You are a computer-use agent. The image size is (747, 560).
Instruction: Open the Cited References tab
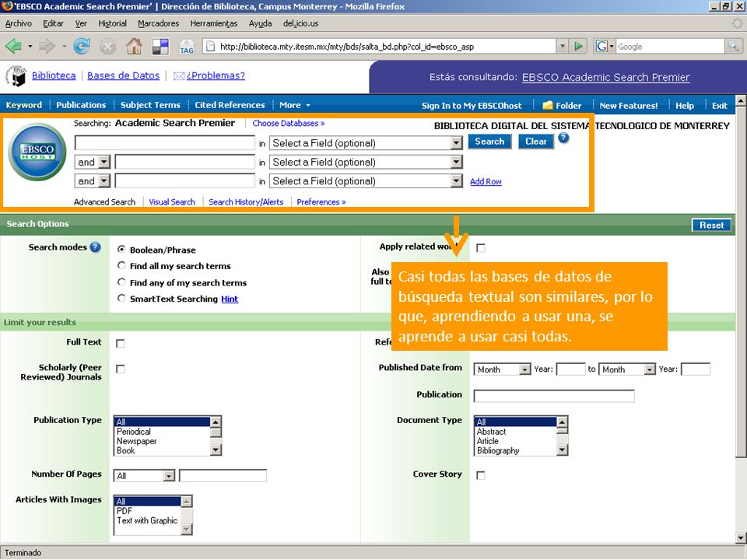(x=230, y=105)
